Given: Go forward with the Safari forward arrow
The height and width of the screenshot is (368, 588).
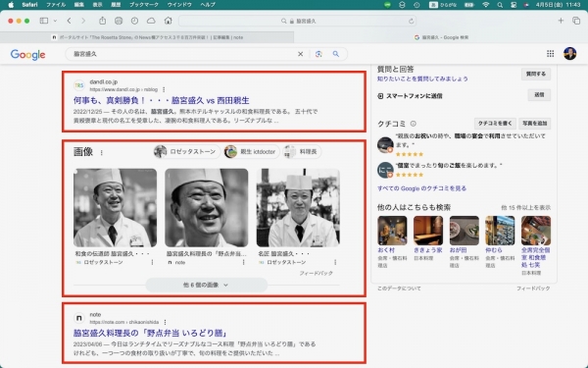Looking at the screenshot, I should [x=83, y=21].
